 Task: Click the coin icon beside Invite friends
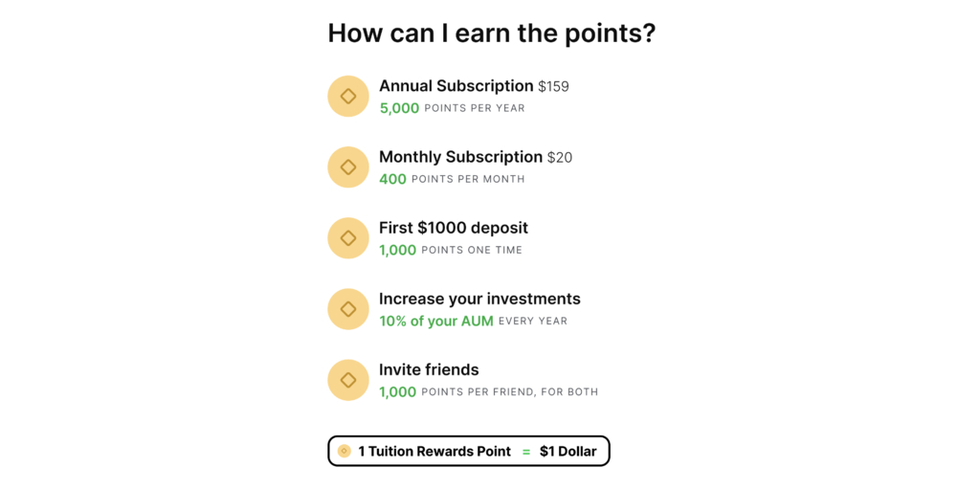click(x=348, y=380)
